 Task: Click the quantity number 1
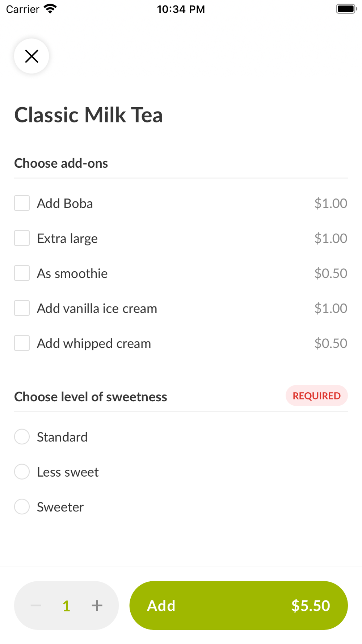point(66,606)
